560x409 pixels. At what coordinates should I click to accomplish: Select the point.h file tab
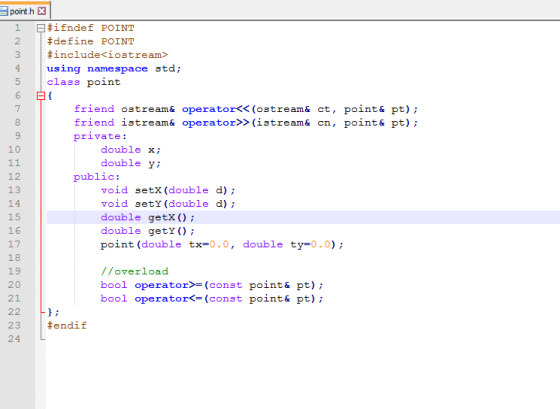(x=24, y=11)
